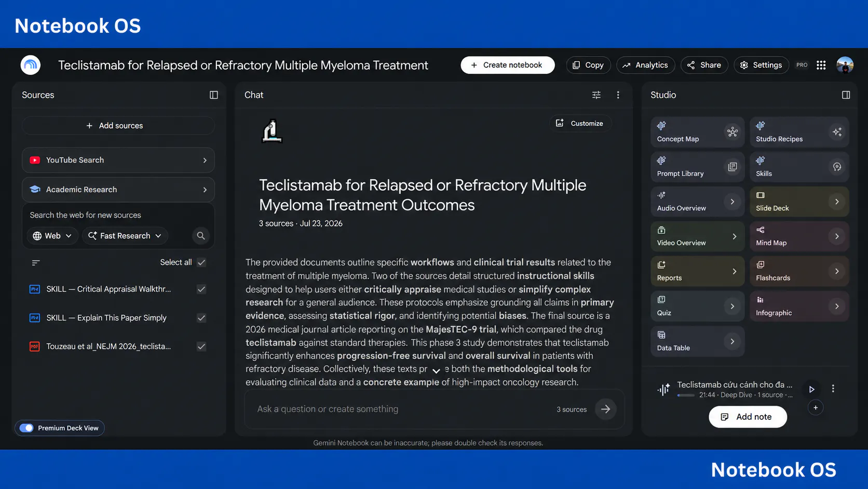Open the Prompt Library tile
Screen dimensions: 868x489
tap(697, 167)
